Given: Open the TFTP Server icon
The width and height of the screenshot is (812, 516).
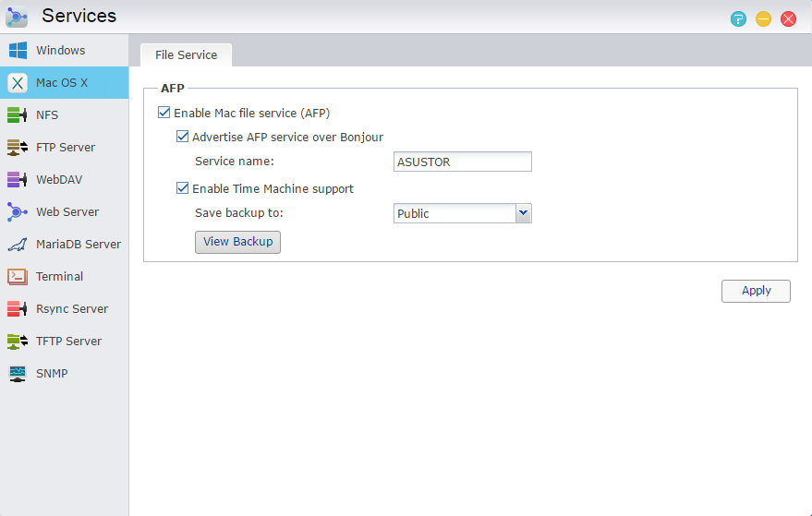Looking at the screenshot, I should coord(18,342).
